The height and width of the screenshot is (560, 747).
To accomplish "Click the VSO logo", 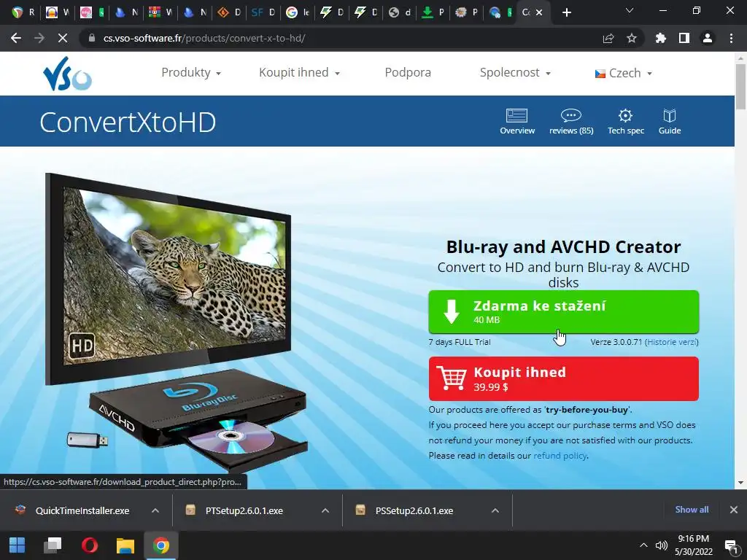I will 67,74.
